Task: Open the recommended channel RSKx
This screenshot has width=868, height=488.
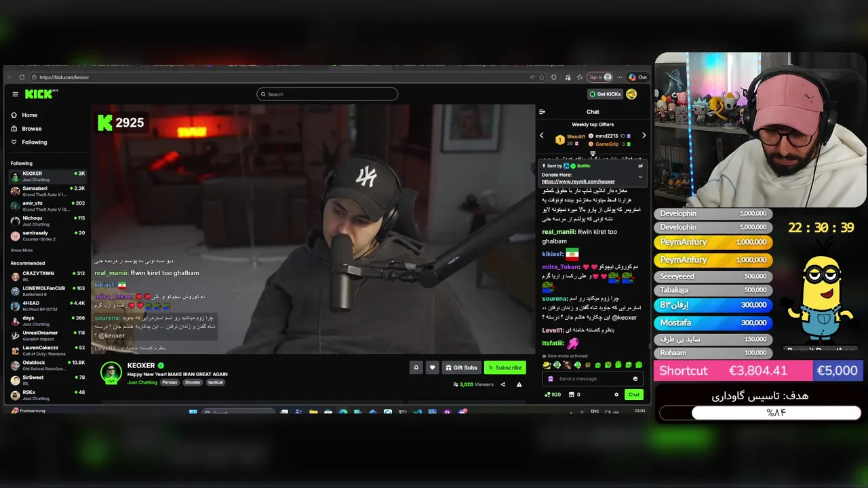Action: (x=47, y=394)
